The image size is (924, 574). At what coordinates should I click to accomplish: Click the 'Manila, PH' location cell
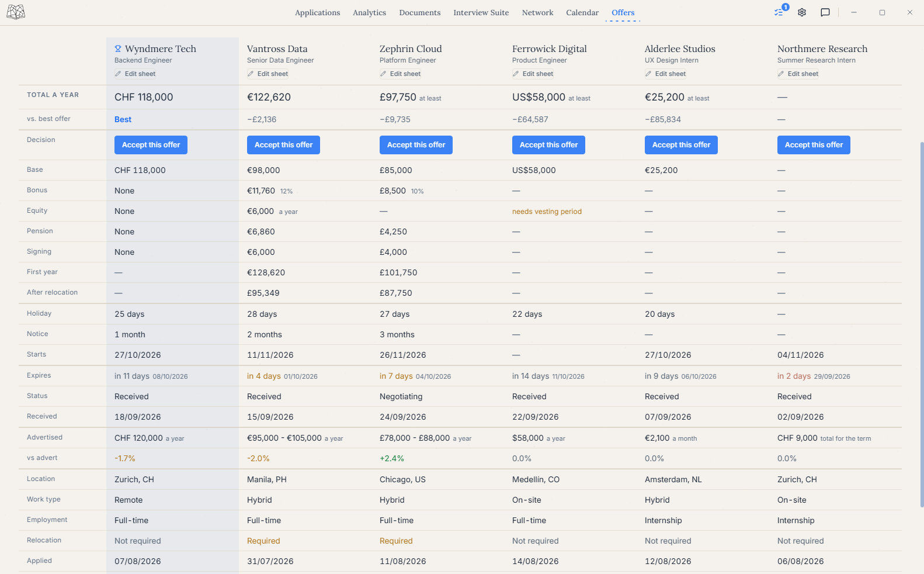(x=267, y=479)
